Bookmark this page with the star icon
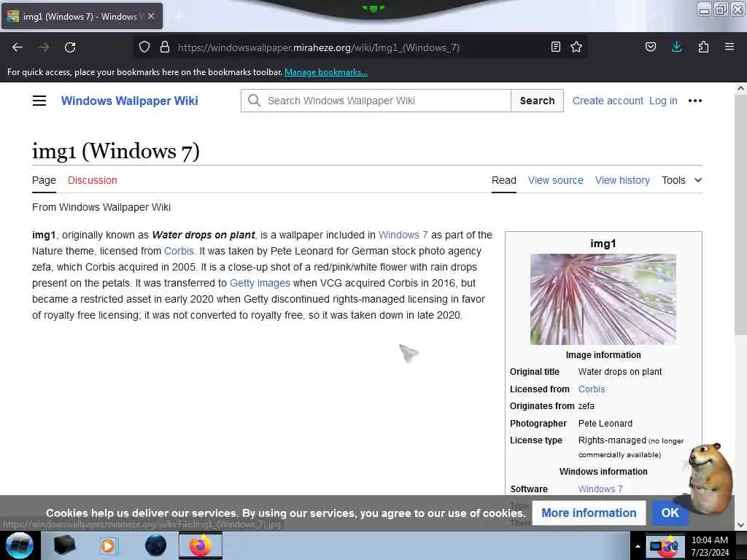This screenshot has height=560, width=747. tap(576, 47)
